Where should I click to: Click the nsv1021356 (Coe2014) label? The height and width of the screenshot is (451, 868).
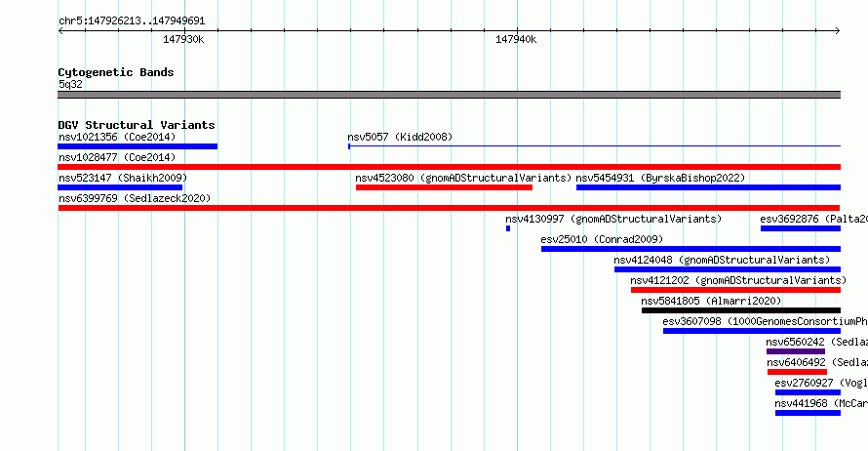tap(117, 137)
